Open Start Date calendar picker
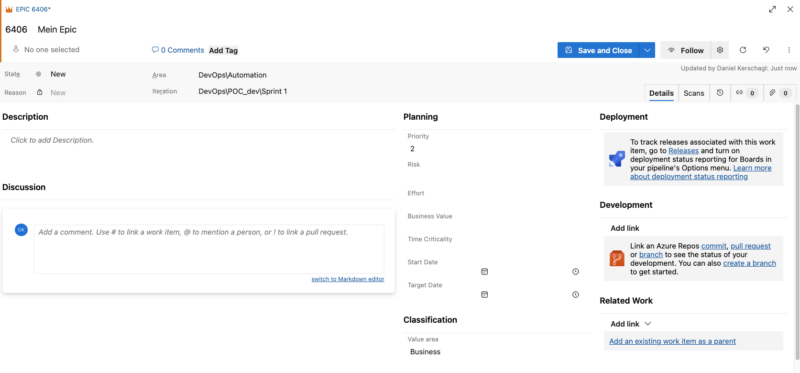Viewport: 800px width, 373px height. 485,272
